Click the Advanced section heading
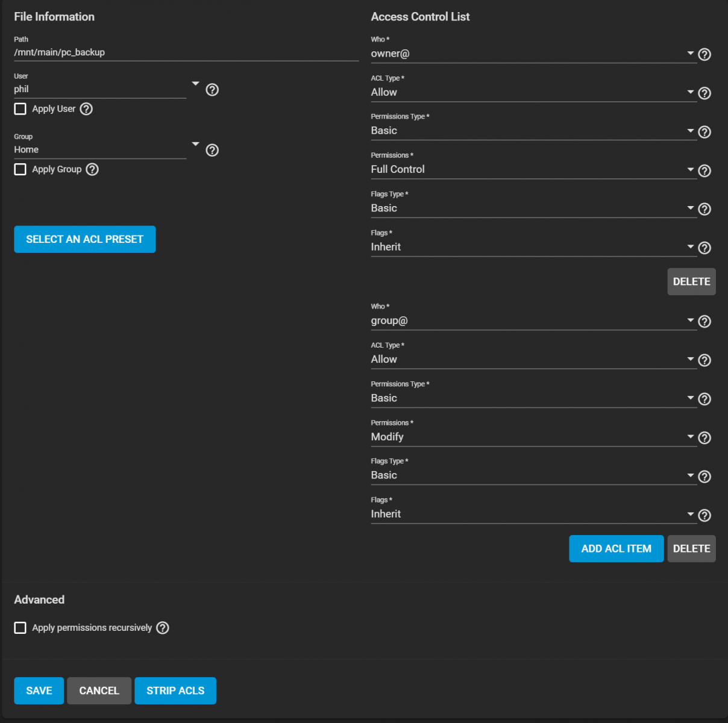This screenshot has width=728, height=723. [39, 599]
